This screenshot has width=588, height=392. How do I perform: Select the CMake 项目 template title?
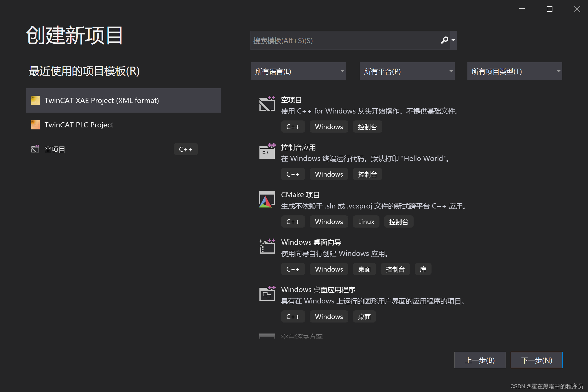[300, 195]
